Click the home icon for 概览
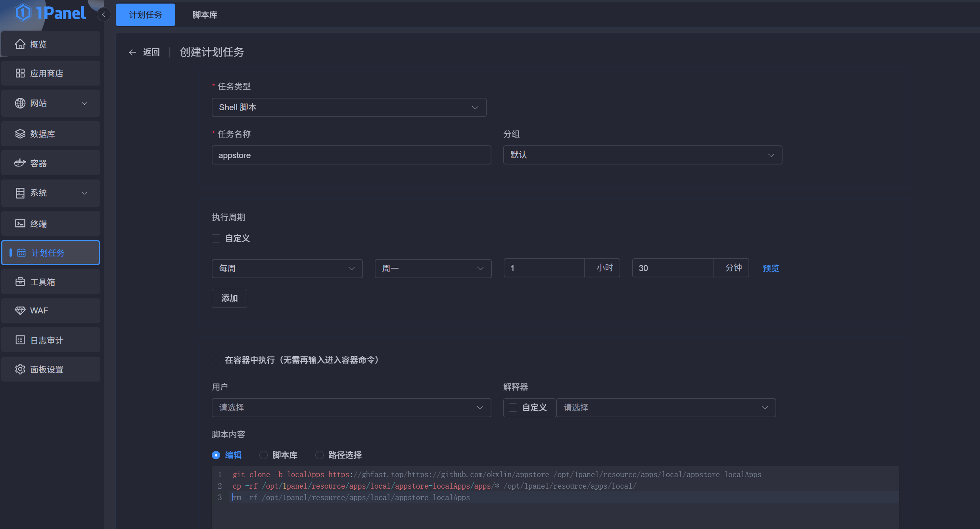The image size is (980, 529). [x=20, y=44]
